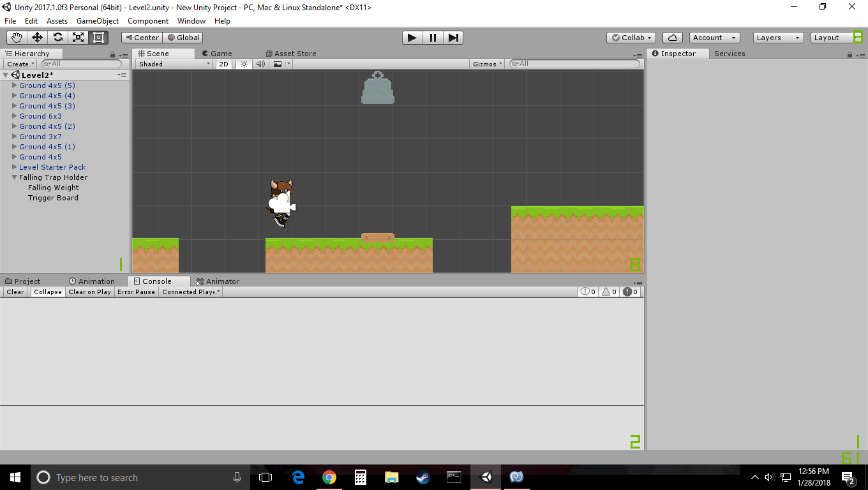This screenshot has height=490, width=868.
Task: Collapse the Falling Trap Holder object
Action: [x=15, y=177]
